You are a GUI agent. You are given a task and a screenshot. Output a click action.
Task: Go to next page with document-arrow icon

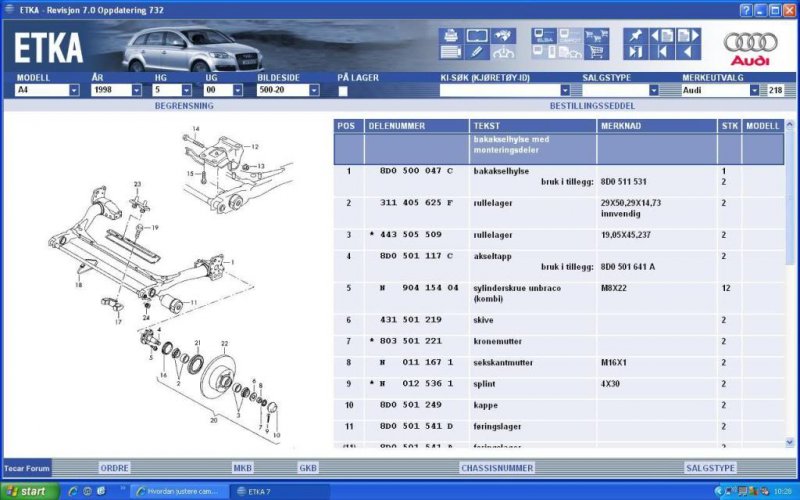point(688,36)
